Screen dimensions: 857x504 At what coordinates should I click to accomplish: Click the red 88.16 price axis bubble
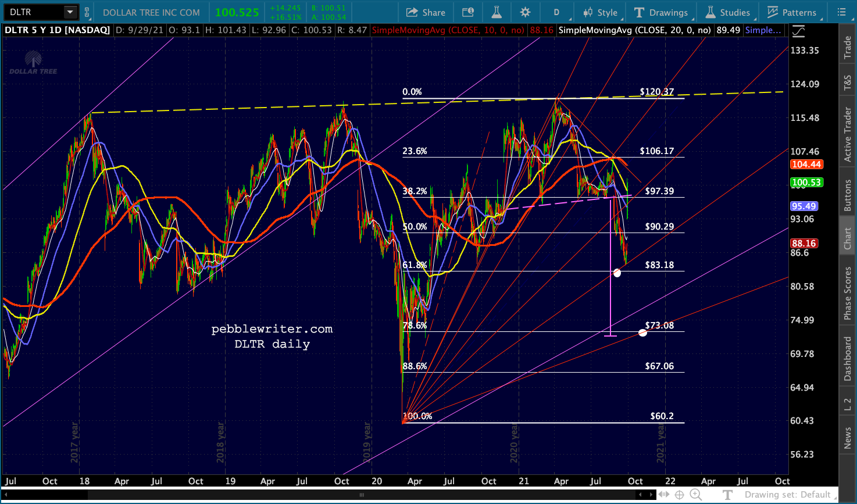(x=804, y=244)
